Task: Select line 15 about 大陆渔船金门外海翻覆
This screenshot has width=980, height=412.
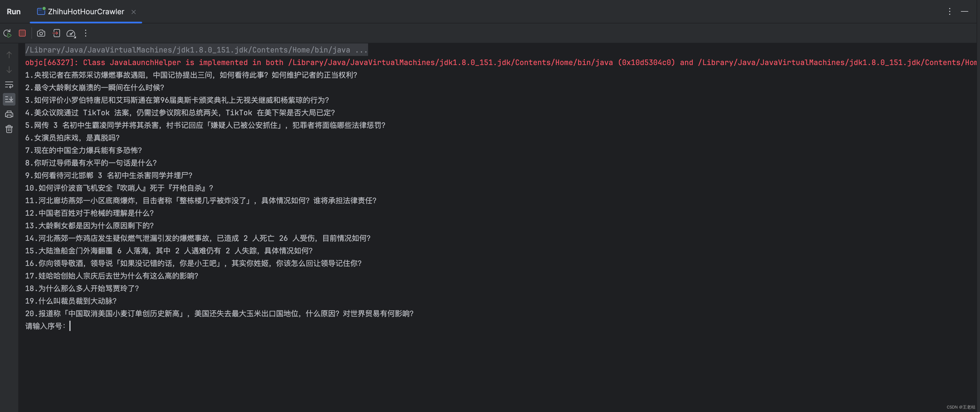Action: [x=169, y=251]
